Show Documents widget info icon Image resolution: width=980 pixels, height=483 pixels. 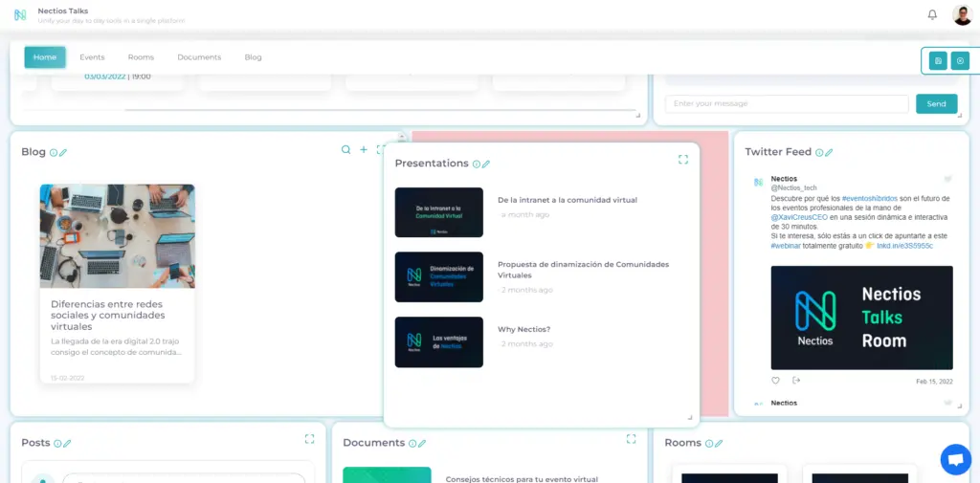(412, 444)
